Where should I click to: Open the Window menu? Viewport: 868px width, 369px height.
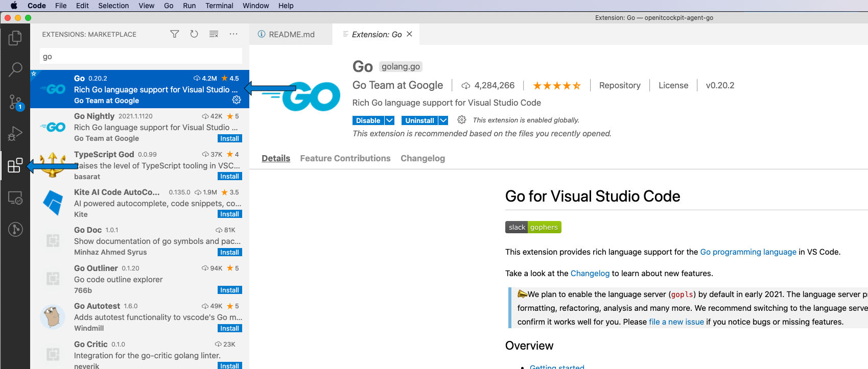coord(255,6)
